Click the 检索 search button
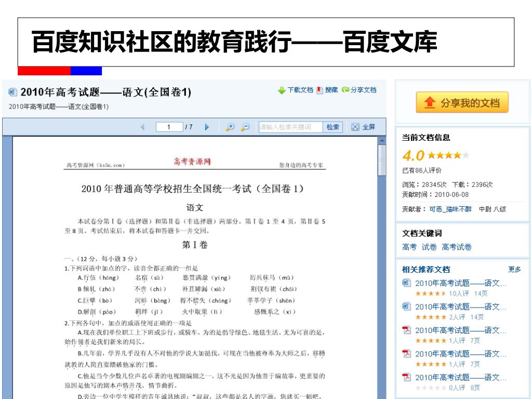Image resolution: width=532 pixels, height=399 pixels. pos(332,127)
